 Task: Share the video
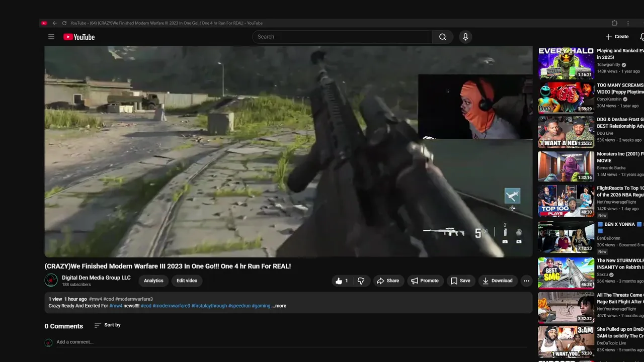[388, 281]
